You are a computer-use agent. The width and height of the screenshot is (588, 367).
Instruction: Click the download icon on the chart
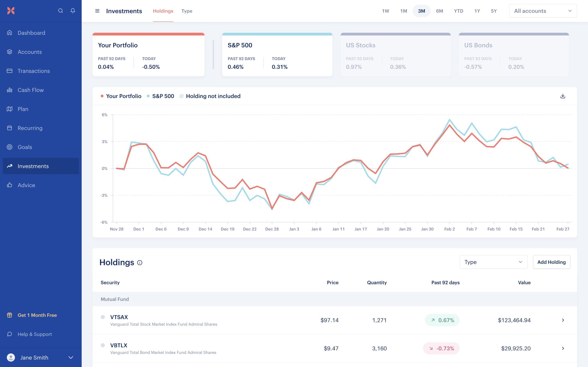tap(563, 96)
